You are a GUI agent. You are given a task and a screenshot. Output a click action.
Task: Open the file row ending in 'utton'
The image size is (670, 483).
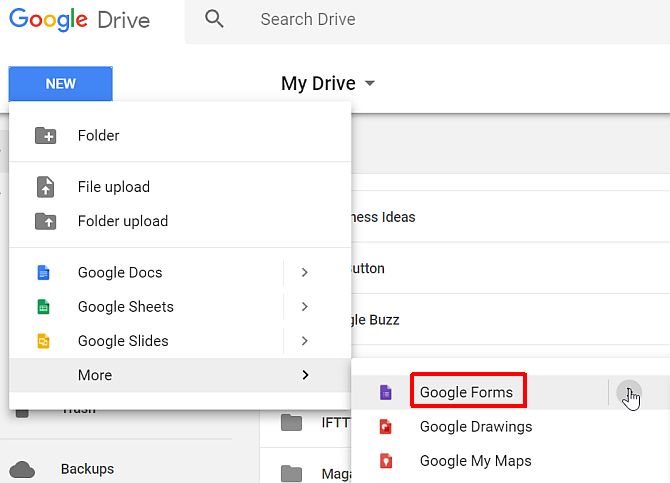(x=511, y=268)
